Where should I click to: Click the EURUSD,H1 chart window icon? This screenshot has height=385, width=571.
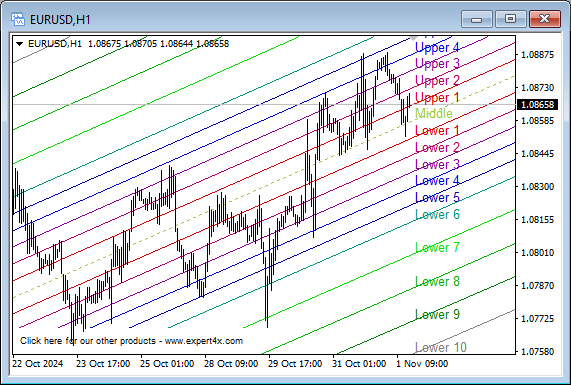click(x=17, y=19)
